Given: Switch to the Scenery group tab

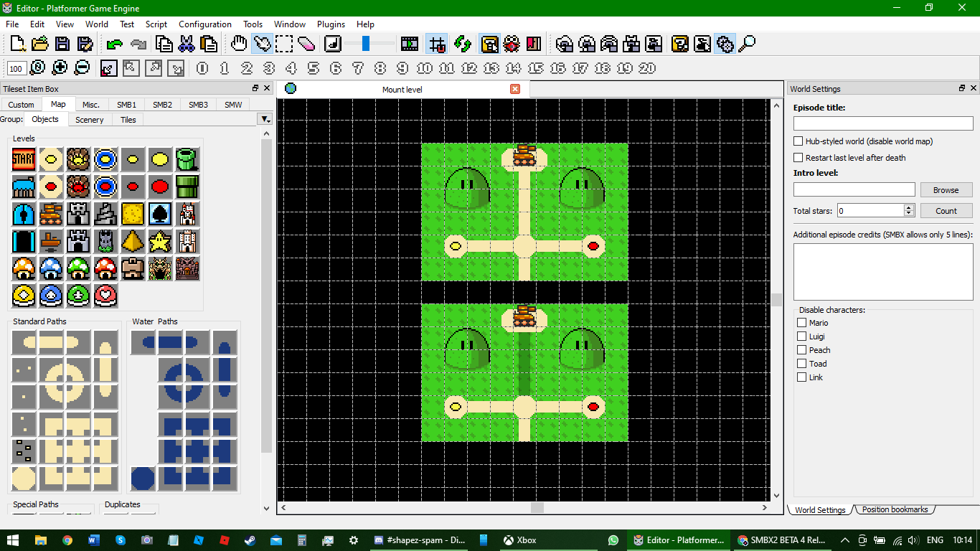Looking at the screenshot, I should (x=90, y=120).
